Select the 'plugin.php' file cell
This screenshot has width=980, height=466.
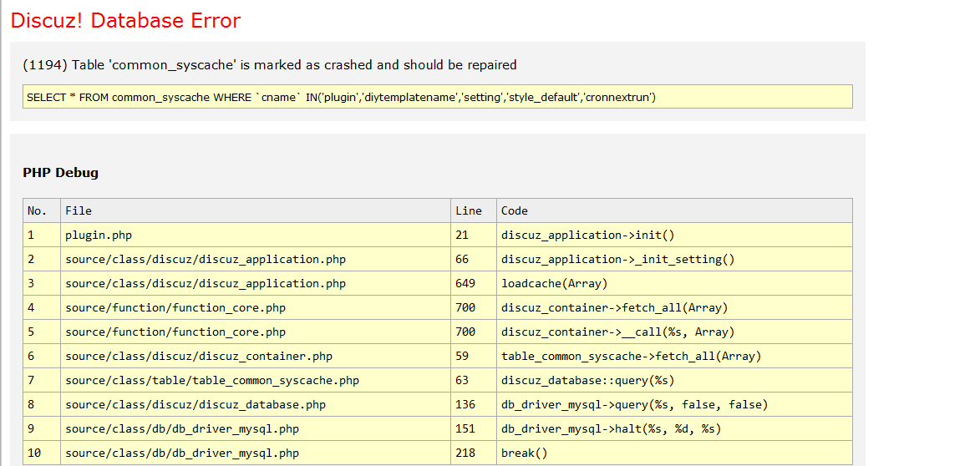pos(256,236)
